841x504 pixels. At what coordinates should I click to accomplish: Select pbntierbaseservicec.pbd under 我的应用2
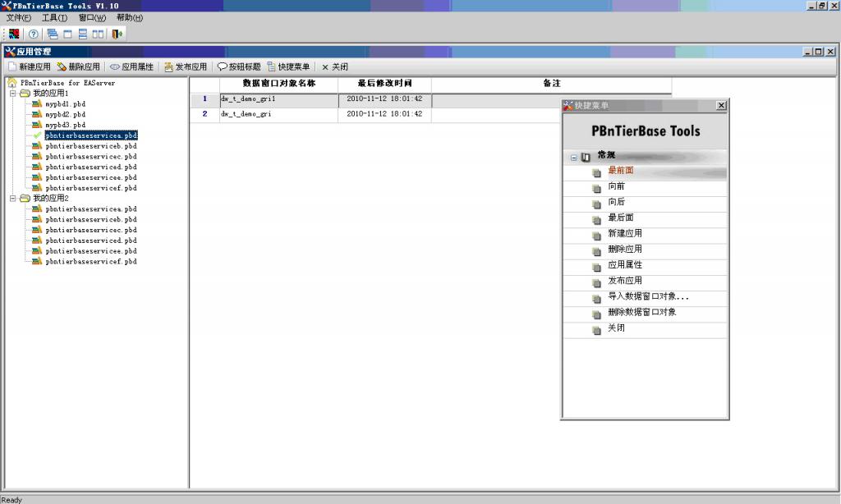pos(91,230)
